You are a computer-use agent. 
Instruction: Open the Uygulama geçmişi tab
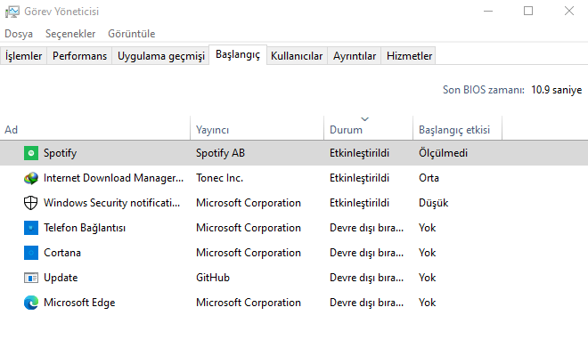coord(161,56)
